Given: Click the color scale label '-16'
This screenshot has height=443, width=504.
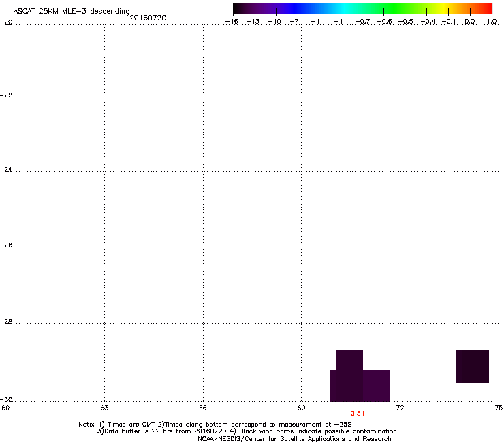Looking at the screenshot, I should coord(232,22).
